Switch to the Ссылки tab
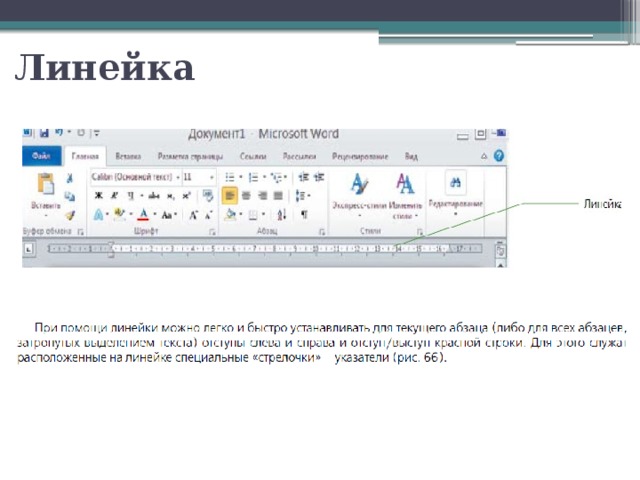 [253, 156]
